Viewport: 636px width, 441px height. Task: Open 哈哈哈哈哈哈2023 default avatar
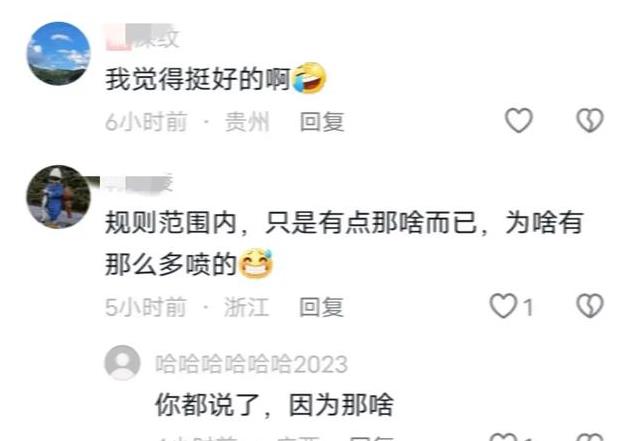[122, 363]
